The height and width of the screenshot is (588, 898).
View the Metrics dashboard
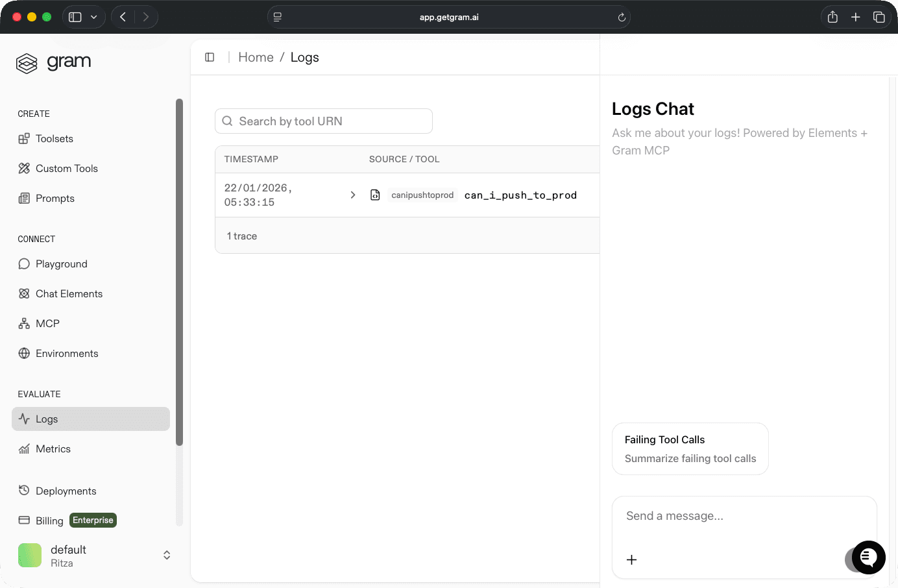(x=53, y=448)
